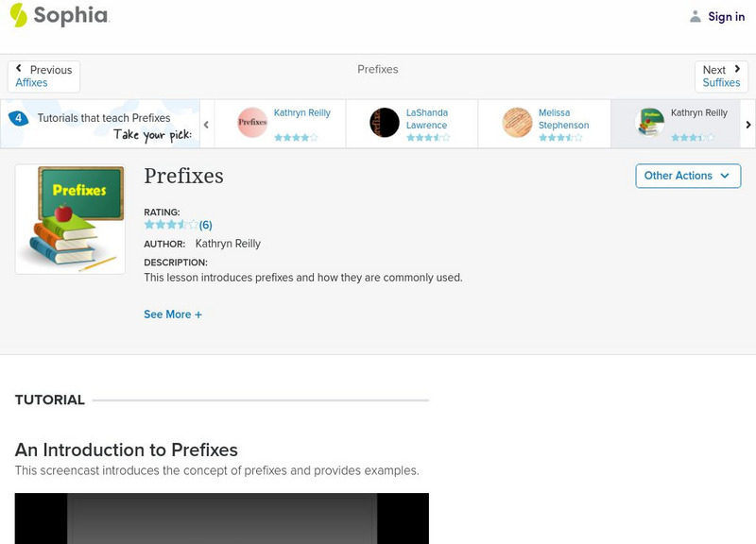Click the screencast video player area
The width and height of the screenshot is (756, 544).
click(x=221, y=518)
